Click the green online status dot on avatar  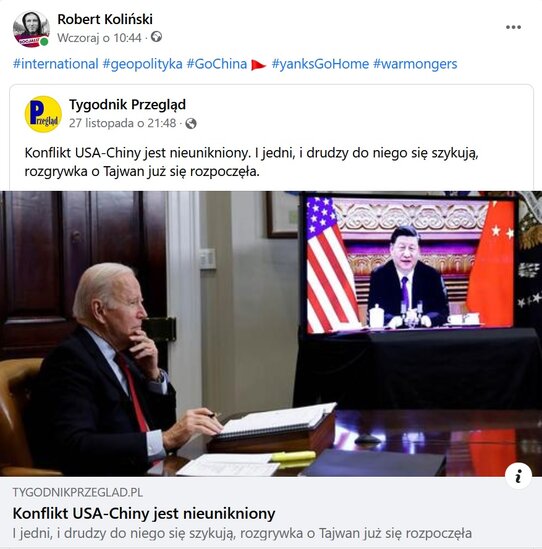(44, 42)
